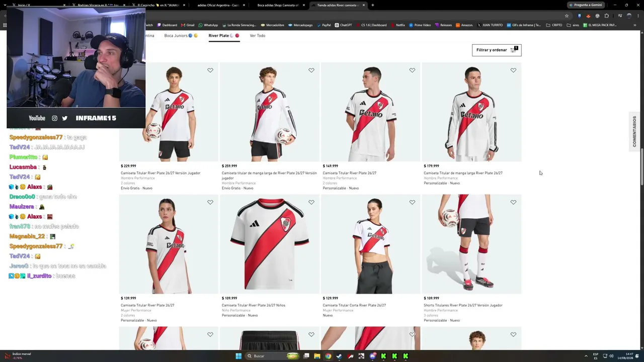644x362 pixels.
Task: Open the Mercadolibre bookmark
Action: click(272, 25)
